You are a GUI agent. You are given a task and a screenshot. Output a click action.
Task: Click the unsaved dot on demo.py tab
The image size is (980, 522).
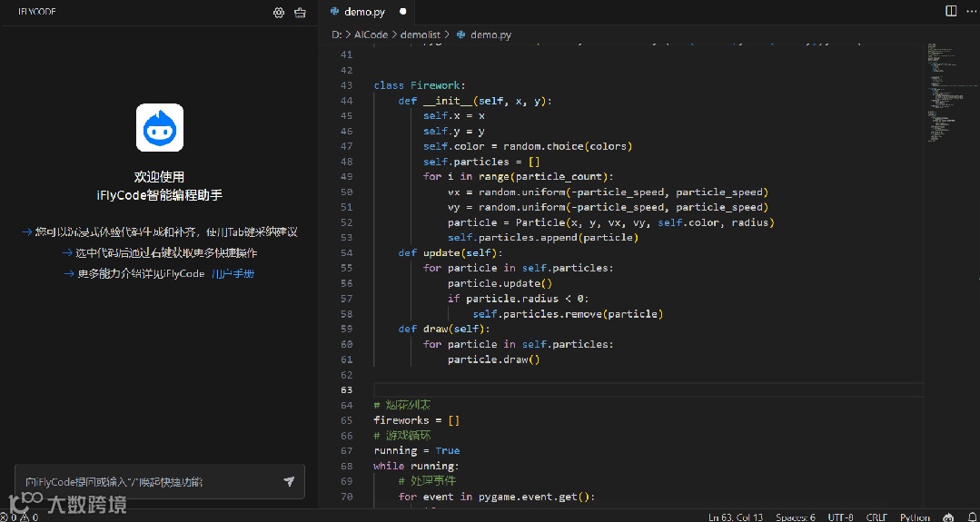pyautogui.click(x=403, y=12)
